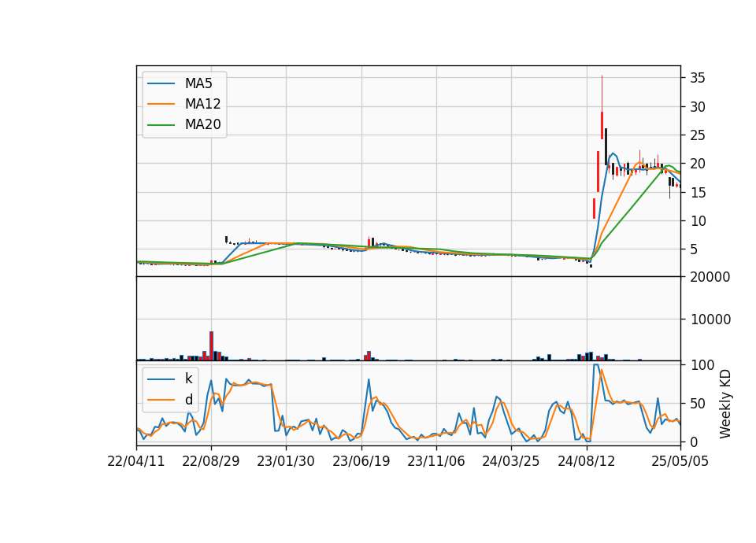Click the KD axis value 50
756x543 pixels.
[698, 404]
